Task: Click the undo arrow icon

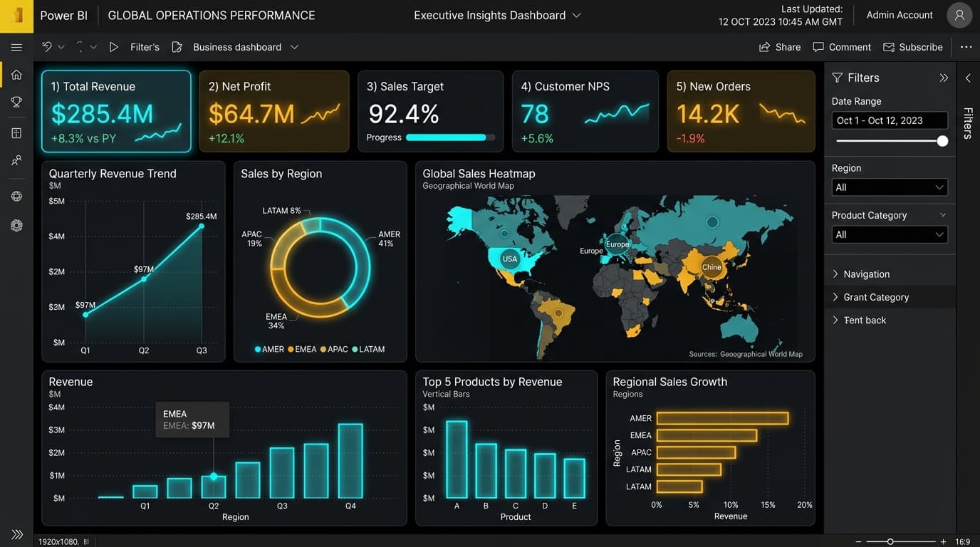Action: pyautogui.click(x=47, y=47)
